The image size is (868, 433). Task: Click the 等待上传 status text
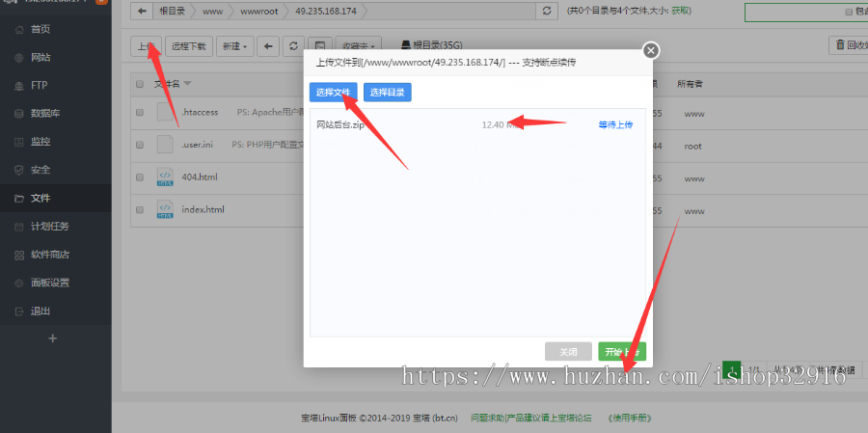[615, 125]
